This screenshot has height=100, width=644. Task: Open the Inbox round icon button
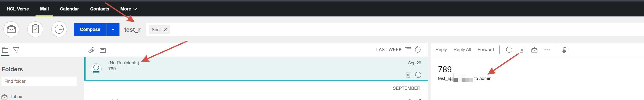coord(11,29)
